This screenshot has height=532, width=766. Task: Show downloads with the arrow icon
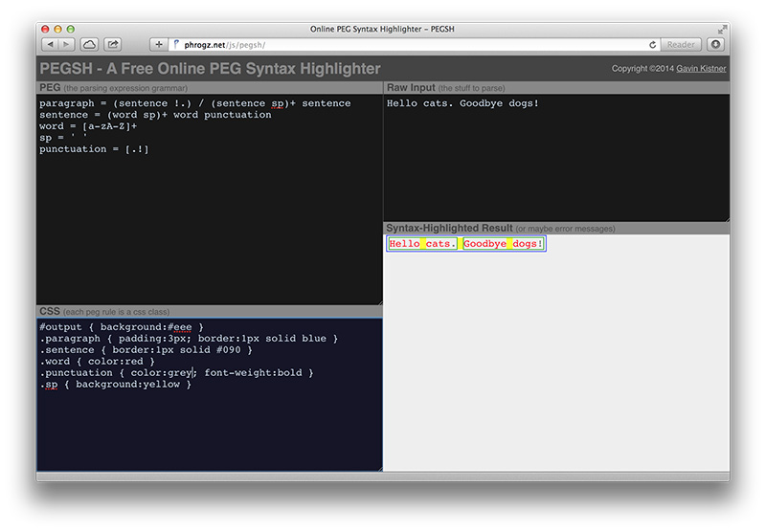(715, 44)
